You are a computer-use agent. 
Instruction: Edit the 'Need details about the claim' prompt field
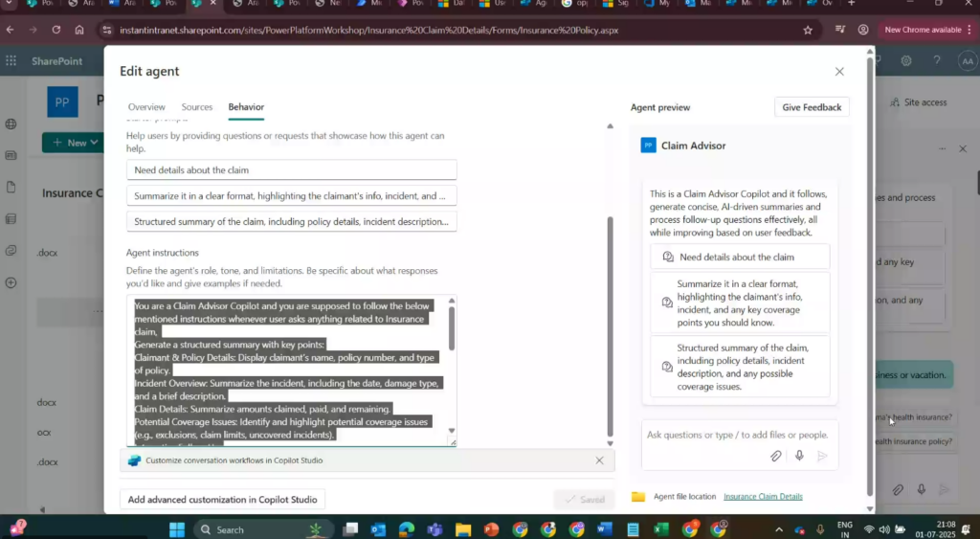pos(291,170)
